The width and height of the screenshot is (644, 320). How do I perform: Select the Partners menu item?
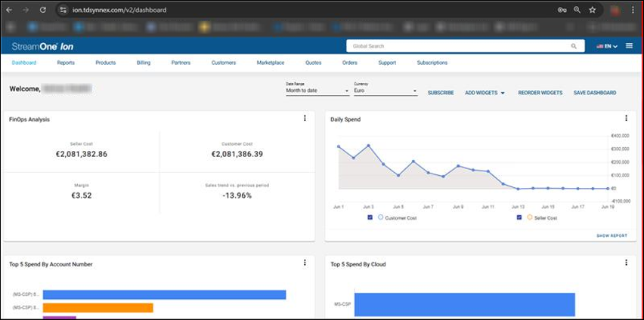tap(181, 63)
